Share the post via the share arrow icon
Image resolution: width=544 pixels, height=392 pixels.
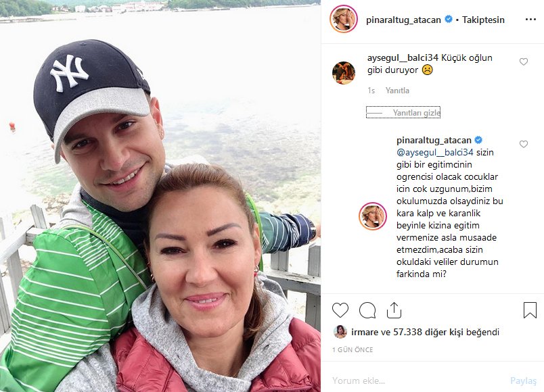pyautogui.click(x=394, y=310)
